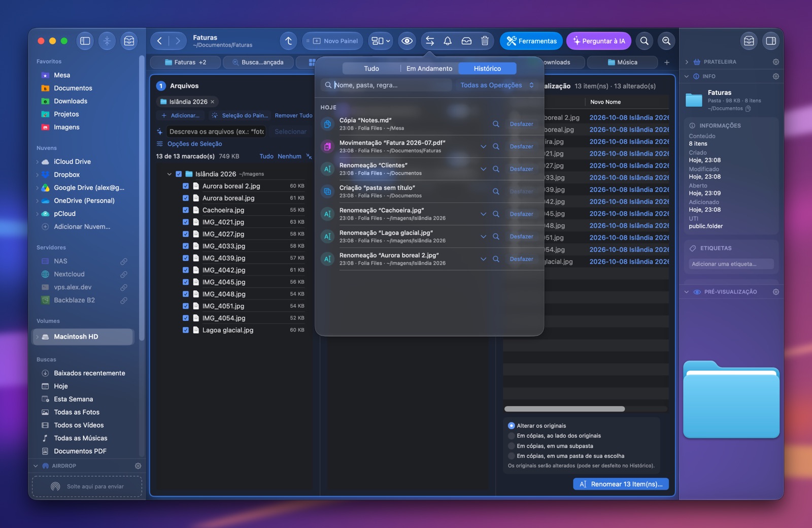Viewport: 812px width, 528px height.
Task: Open AirDrop settings gear
Action: pyautogui.click(x=138, y=466)
